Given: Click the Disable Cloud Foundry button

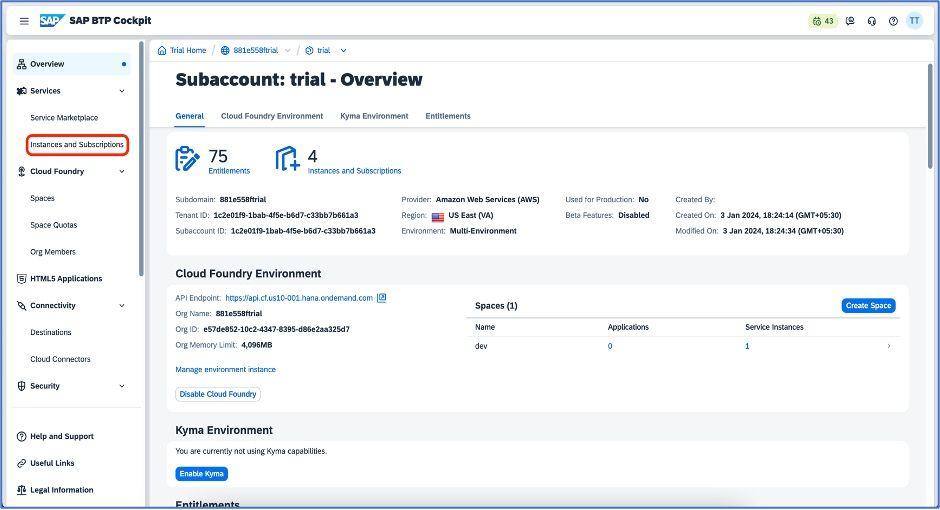Looking at the screenshot, I should click(x=218, y=394).
